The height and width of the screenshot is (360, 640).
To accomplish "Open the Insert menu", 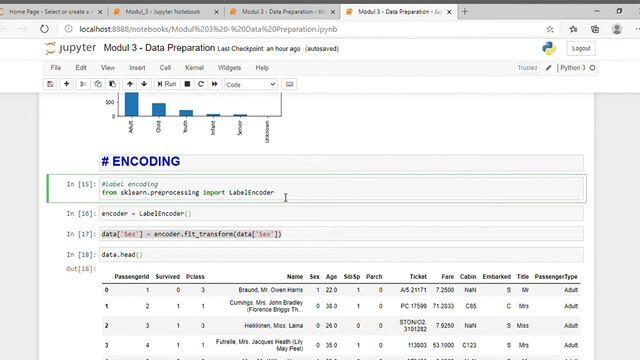I will (x=137, y=68).
